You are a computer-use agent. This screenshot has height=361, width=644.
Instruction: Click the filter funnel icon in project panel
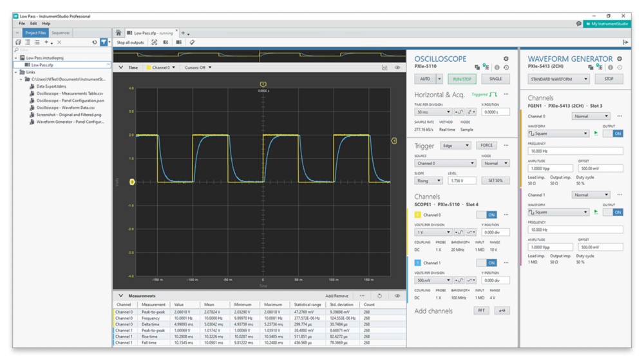104,42
